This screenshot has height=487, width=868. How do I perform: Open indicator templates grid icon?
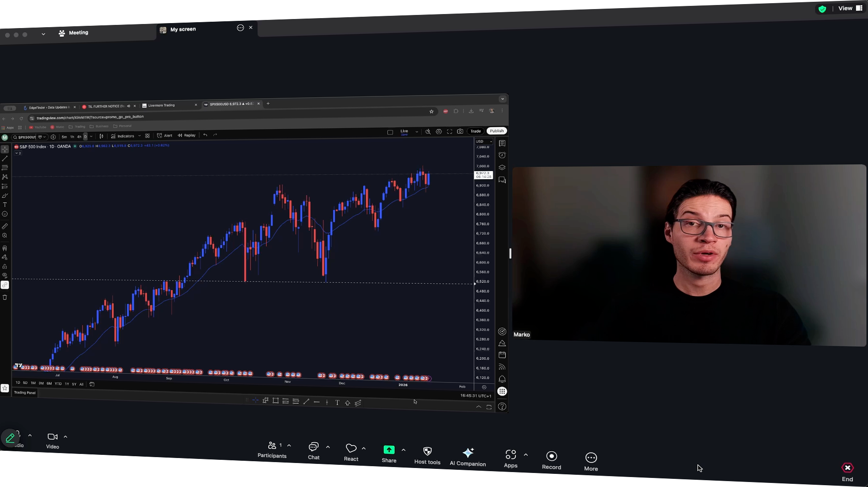point(148,136)
